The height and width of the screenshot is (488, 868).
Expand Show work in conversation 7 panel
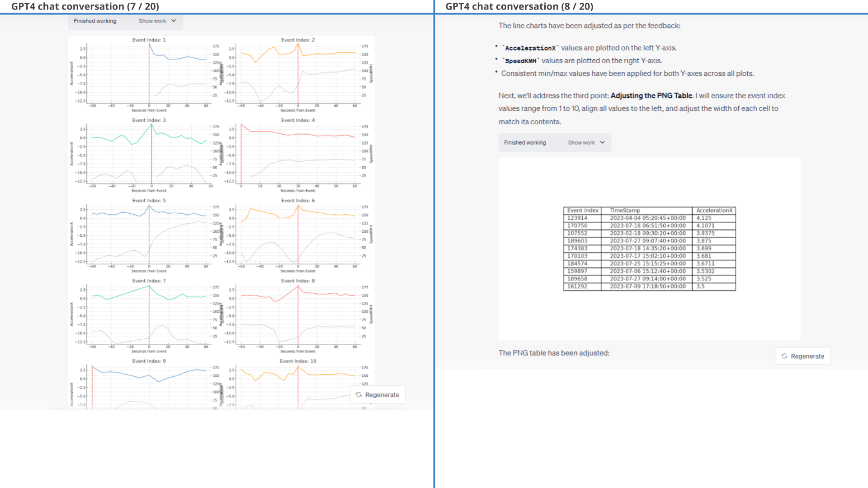(x=157, y=21)
